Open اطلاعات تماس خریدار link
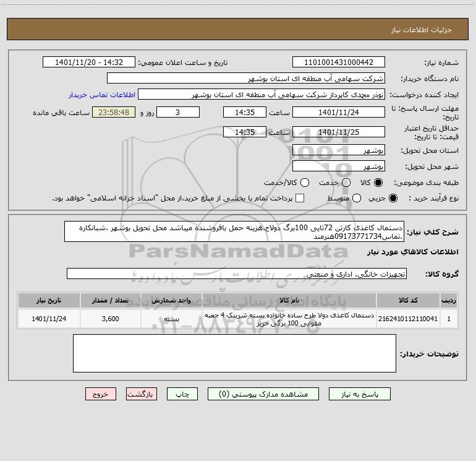This screenshot has width=476, height=461. tap(102, 95)
